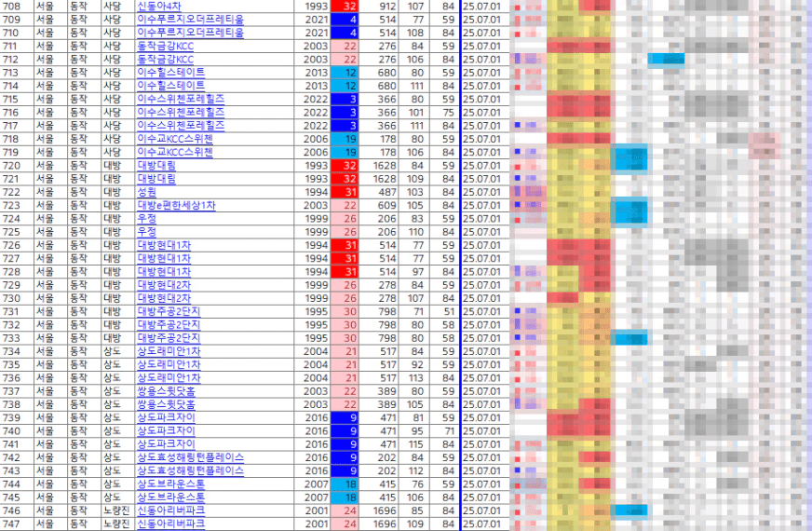Select value 51 in row 731
812x531 pixels.
pos(444,312)
